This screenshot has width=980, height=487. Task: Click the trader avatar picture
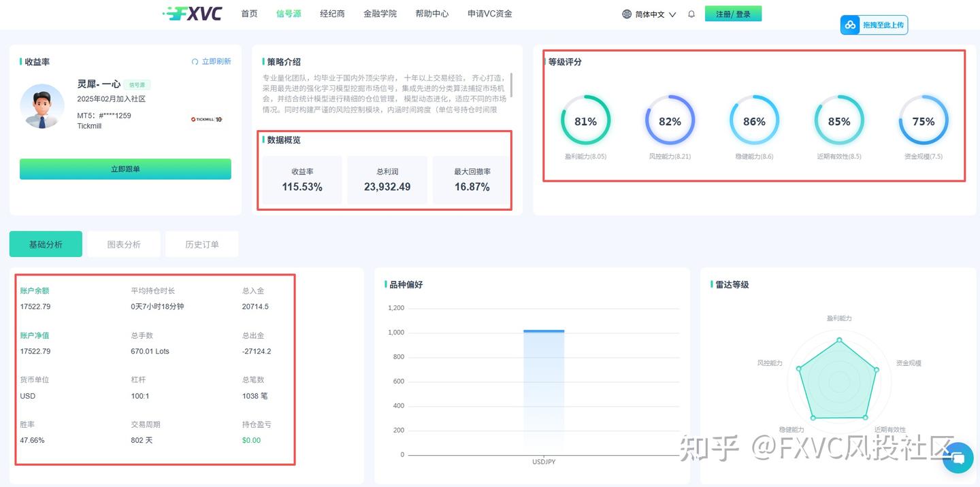[42, 106]
